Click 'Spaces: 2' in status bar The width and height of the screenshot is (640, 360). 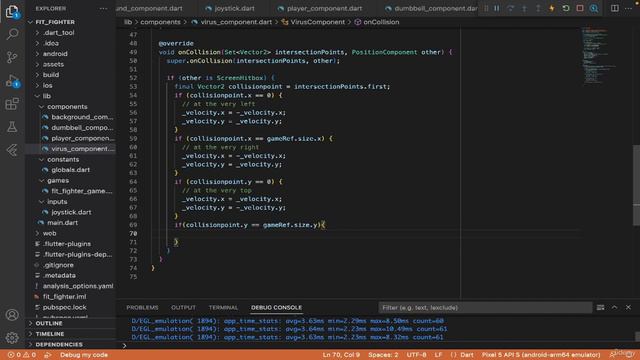[x=383, y=355]
